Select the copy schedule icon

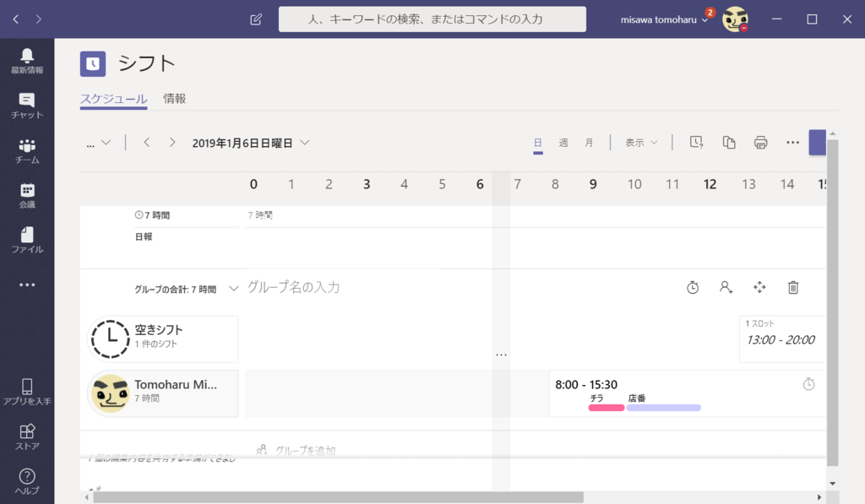728,142
